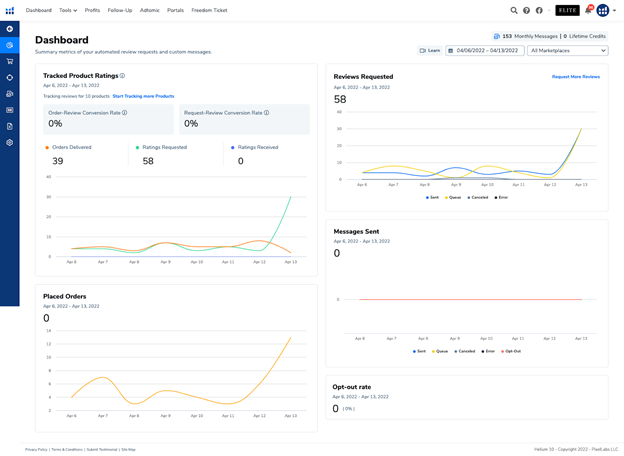
Task: Open the settings gear icon in sidebar
Action: (10, 143)
